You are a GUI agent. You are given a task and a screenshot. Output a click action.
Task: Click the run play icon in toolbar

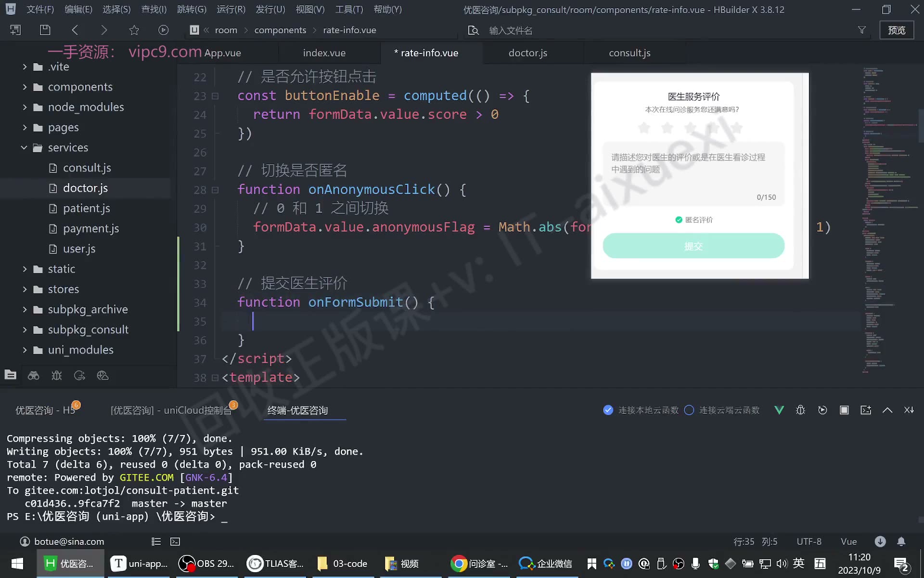tap(164, 30)
